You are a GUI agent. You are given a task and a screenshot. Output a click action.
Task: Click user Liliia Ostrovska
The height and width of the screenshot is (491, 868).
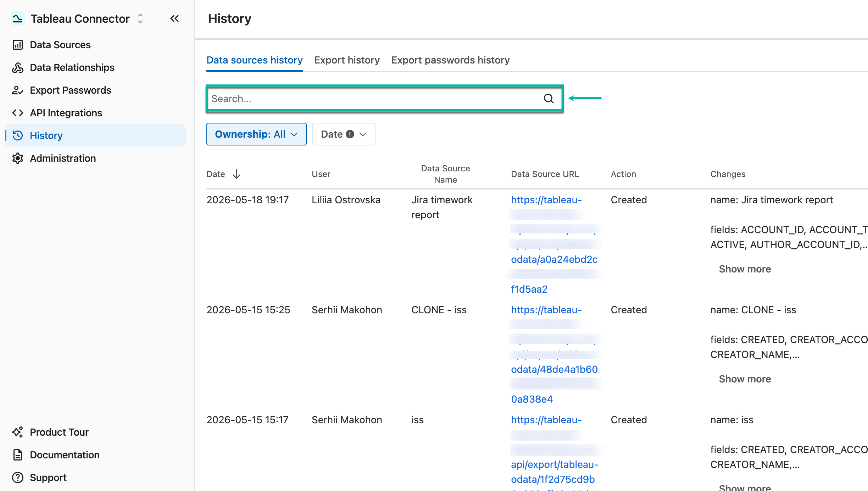[x=346, y=200]
